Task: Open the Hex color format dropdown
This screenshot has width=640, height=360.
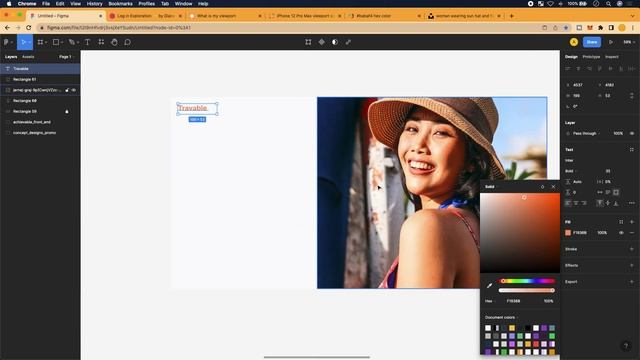Action: click(x=490, y=301)
